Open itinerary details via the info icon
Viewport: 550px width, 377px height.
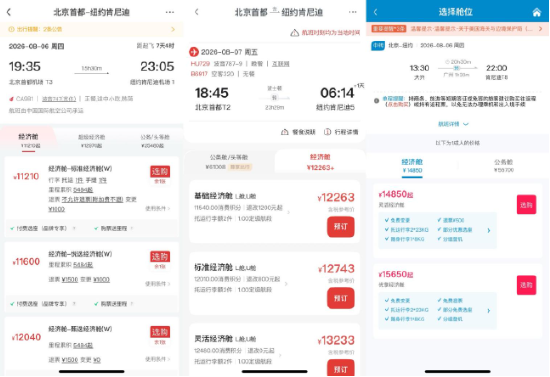[x=327, y=132]
